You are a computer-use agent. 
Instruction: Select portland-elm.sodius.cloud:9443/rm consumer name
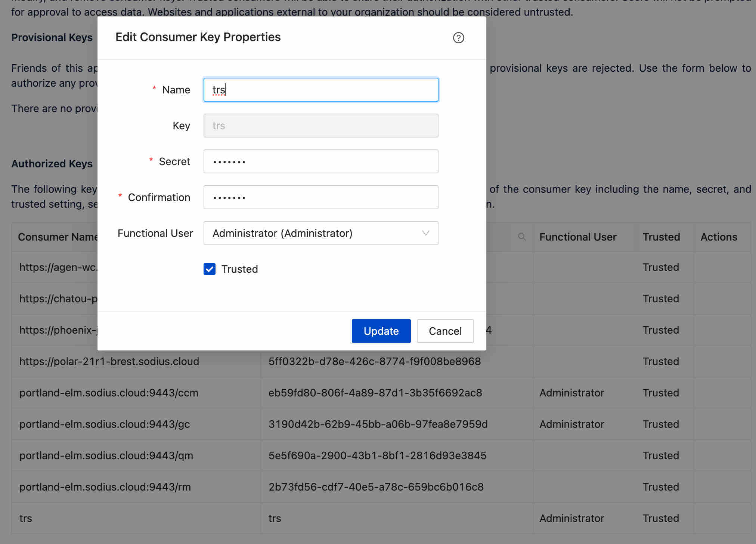click(x=105, y=487)
